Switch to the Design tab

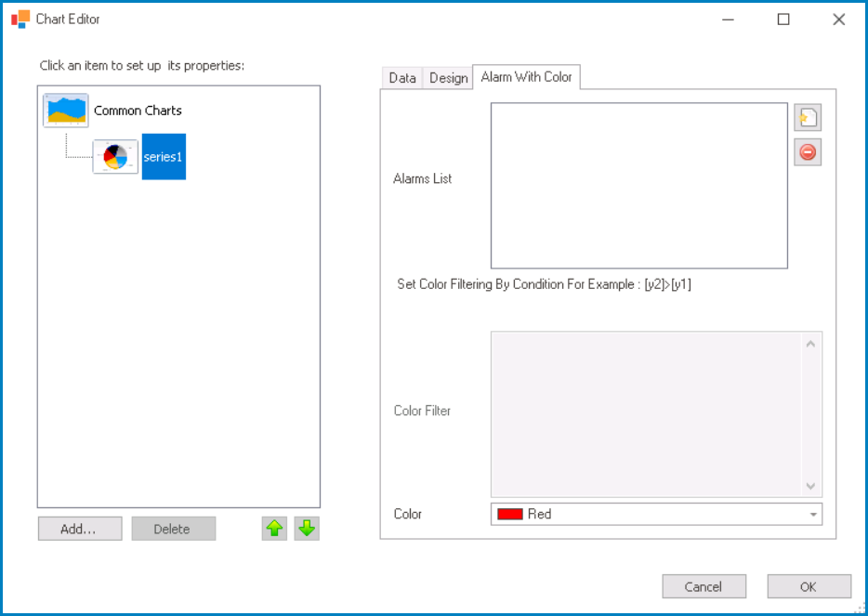[448, 78]
